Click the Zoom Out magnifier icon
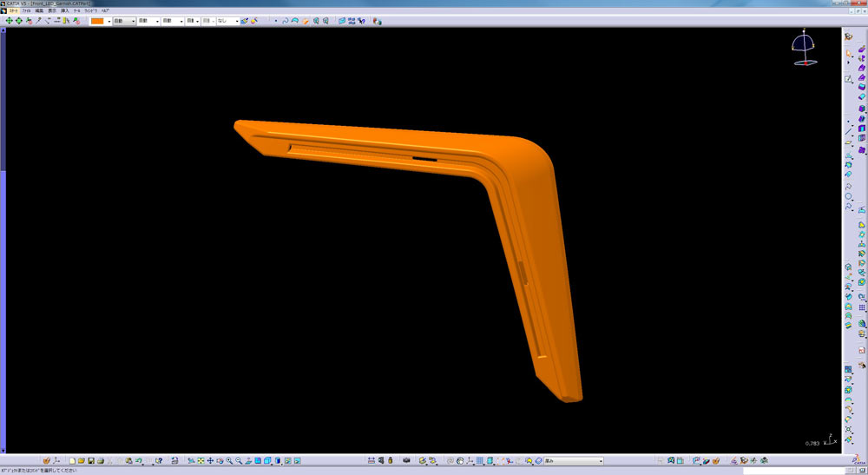Image resolution: width=868 pixels, height=475 pixels. point(239,460)
